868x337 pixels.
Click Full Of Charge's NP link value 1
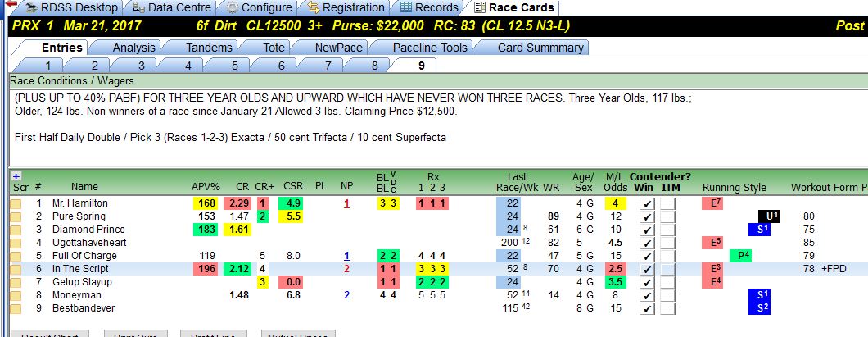coord(346,256)
